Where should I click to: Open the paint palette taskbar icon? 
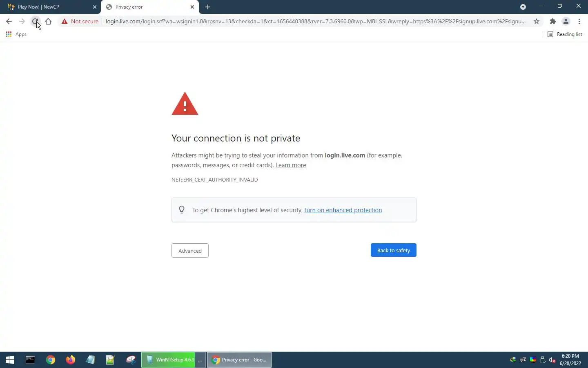[131, 360]
